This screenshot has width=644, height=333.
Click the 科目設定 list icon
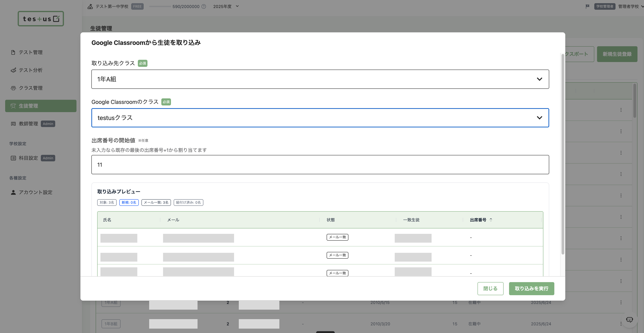pyautogui.click(x=13, y=158)
